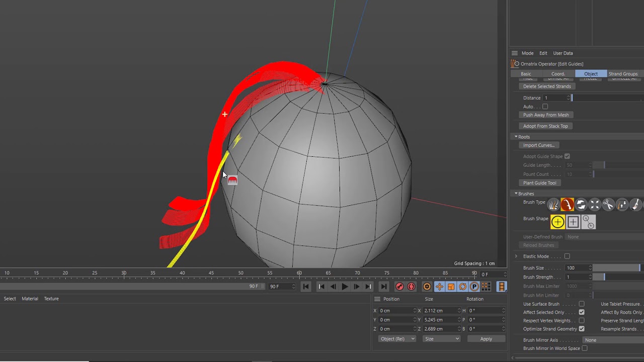
Task: Adjust the Brush Strength stepper arrows
Action: tap(590, 277)
